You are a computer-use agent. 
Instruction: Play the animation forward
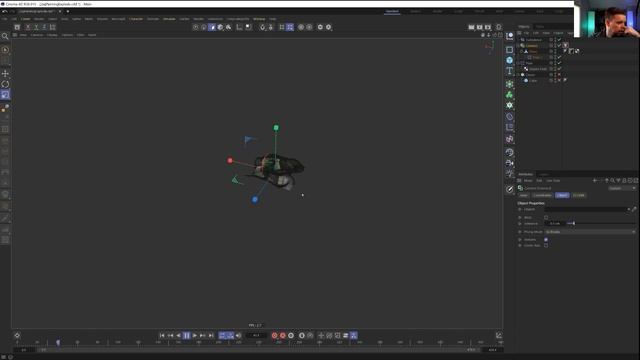point(195,336)
